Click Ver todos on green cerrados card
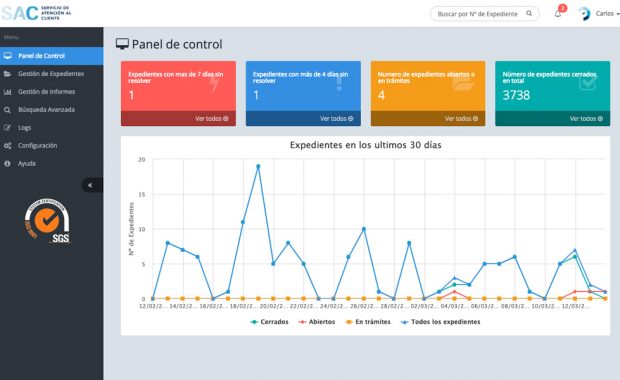The height and width of the screenshot is (380, 620). pyautogui.click(x=586, y=119)
